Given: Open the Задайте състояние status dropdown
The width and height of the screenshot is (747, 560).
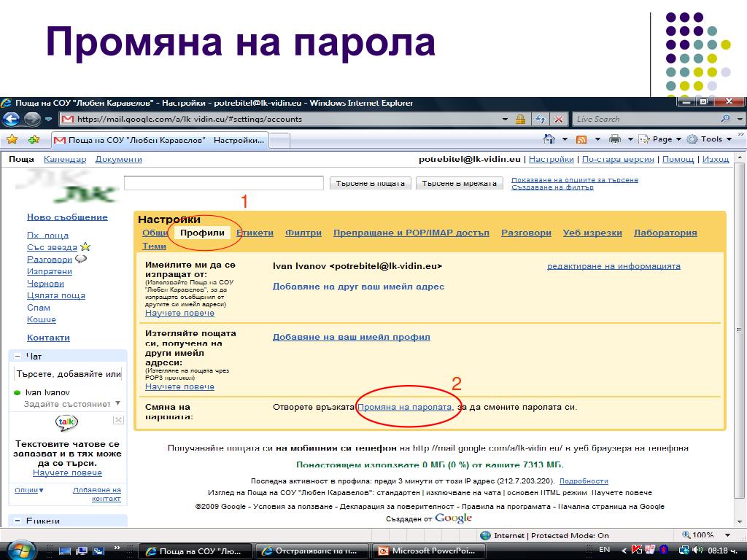Looking at the screenshot, I should (x=71, y=404).
